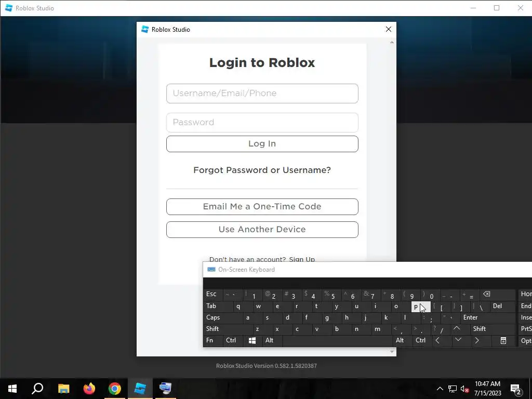Toggle right Shift key on On-Screen Keyboard
532x399 pixels.
(493, 329)
